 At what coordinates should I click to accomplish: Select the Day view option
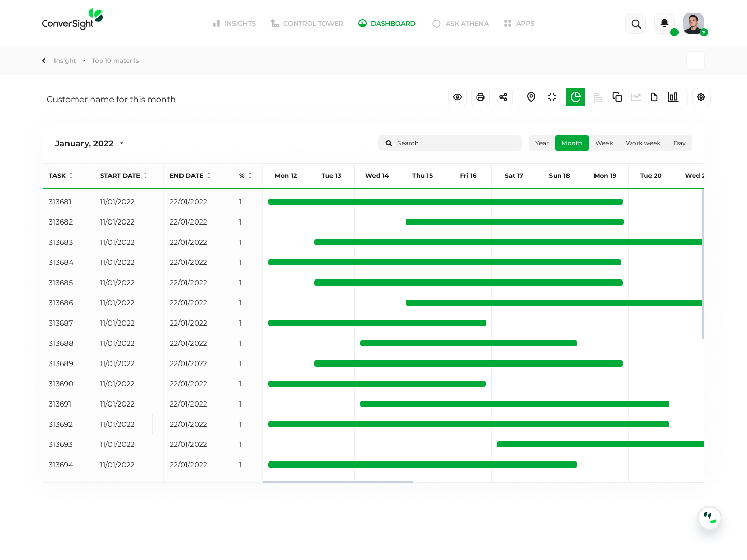pos(679,143)
